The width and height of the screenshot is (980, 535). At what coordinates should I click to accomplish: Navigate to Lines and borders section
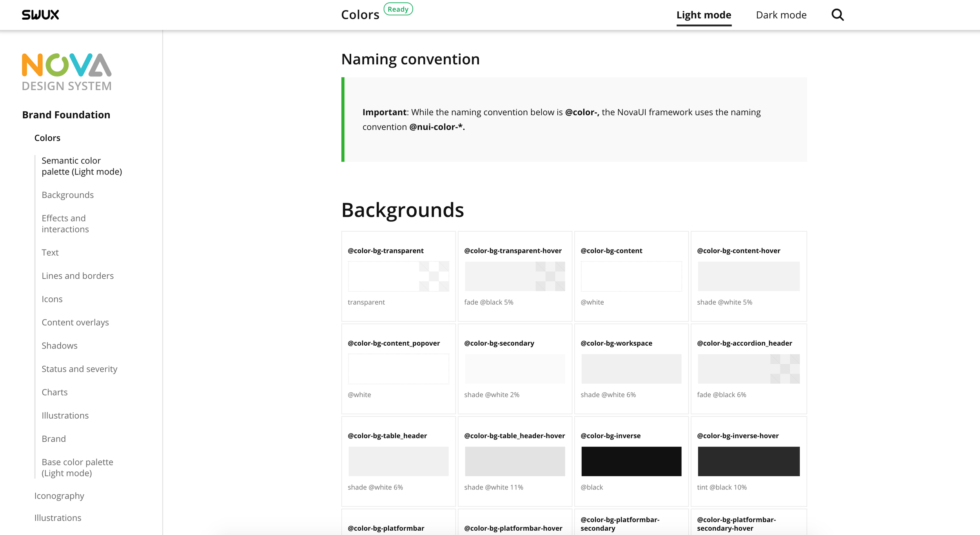[78, 276]
